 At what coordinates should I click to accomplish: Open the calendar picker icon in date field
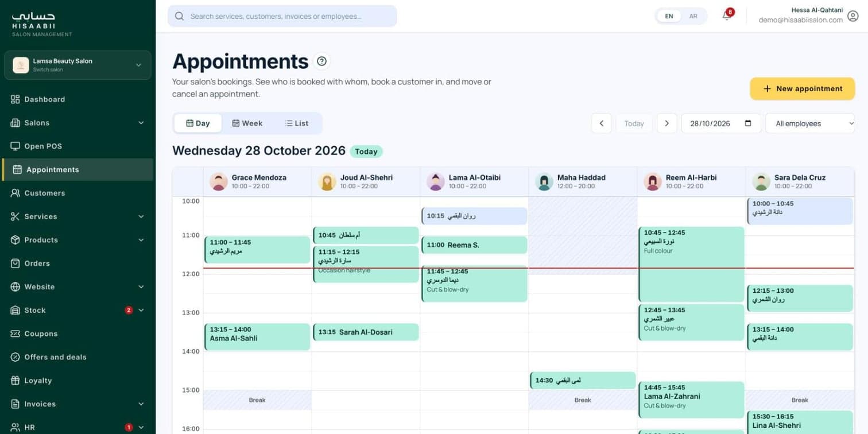tap(747, 123)
